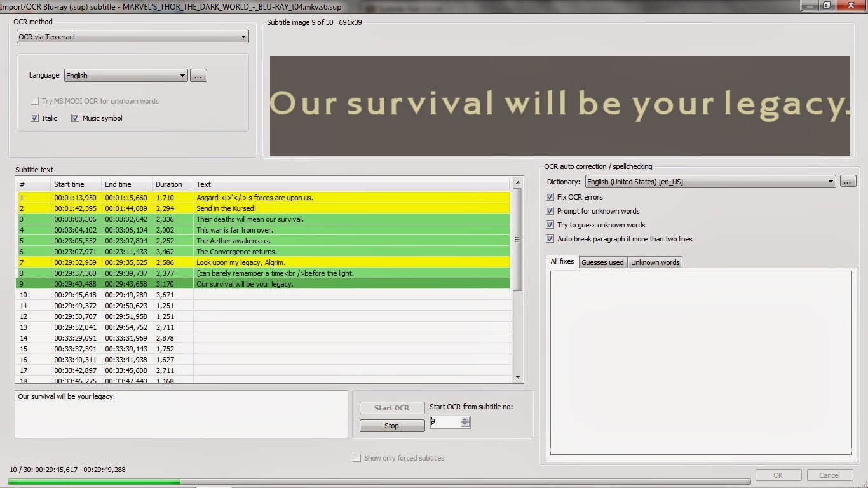The height and width of the screenshot is (488, 868).
Task: Click the OCR progress bar
Action: coord(379,482)
